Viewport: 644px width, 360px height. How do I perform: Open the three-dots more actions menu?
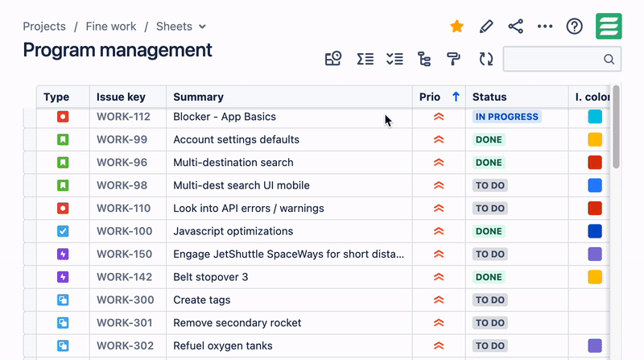(545, 27)
